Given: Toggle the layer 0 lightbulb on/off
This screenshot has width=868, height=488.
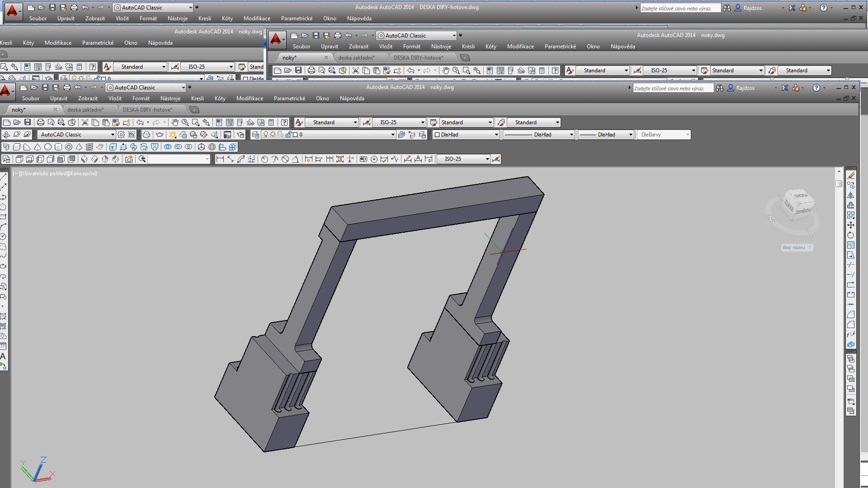Looking at the screenshot, I should tap(266, 135).
